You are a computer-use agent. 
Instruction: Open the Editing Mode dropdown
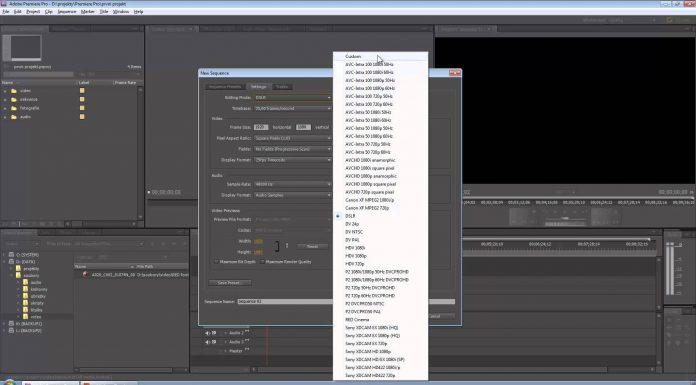tap(293, 97)
